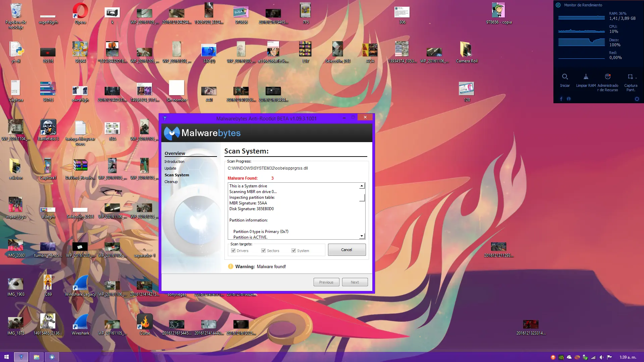Go to Cleanup in the Overview sidebar
Viewport: 644px width, 362px height.
(x=171, y=182)
